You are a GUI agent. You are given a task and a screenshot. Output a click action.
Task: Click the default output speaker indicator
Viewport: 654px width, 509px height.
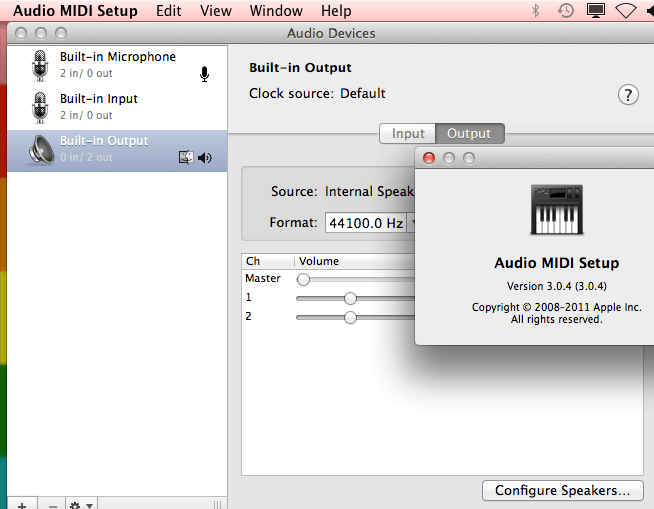pyautogui.click(x=205, y=158)
